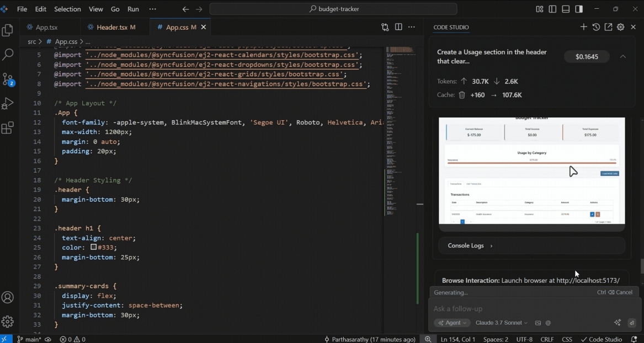Image resolution: width=644 pixels, height=343 pixels.
Task: Click the #333 color swatch
Action: (x=94, y=248)
